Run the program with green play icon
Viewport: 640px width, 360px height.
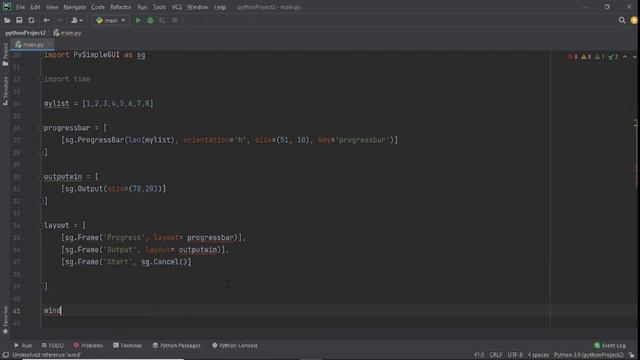point(138,20)
